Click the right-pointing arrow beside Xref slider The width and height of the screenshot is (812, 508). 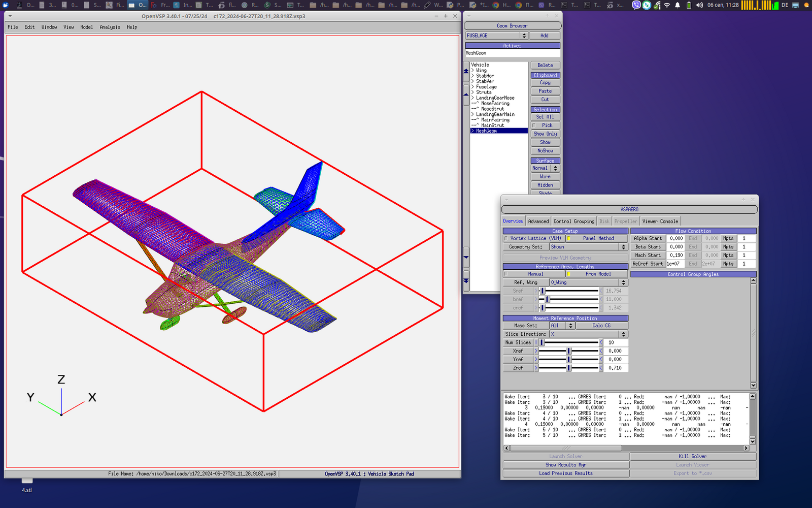536,351
